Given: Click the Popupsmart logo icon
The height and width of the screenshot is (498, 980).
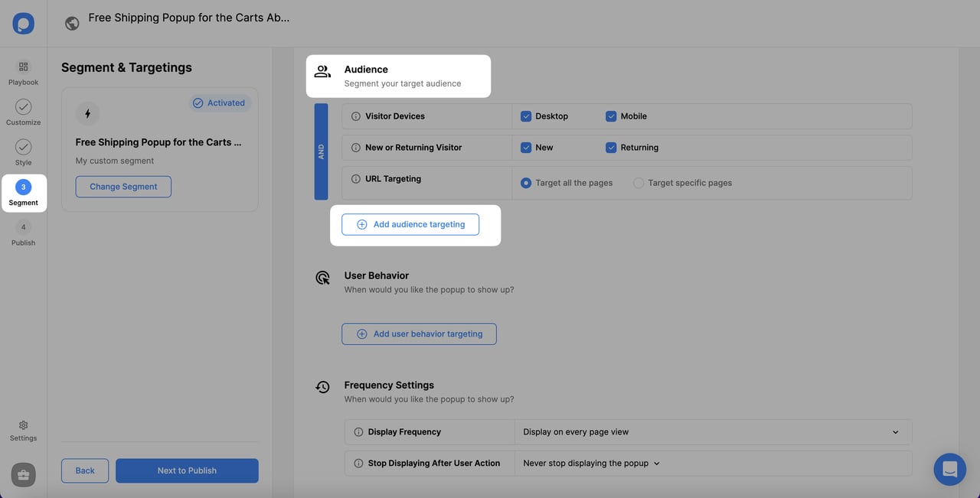Looking at the screenshot, I should (23, 23).
